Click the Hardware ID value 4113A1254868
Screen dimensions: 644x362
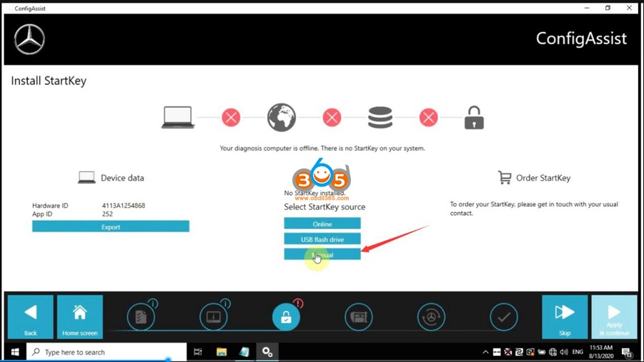(x=124, y=206)
